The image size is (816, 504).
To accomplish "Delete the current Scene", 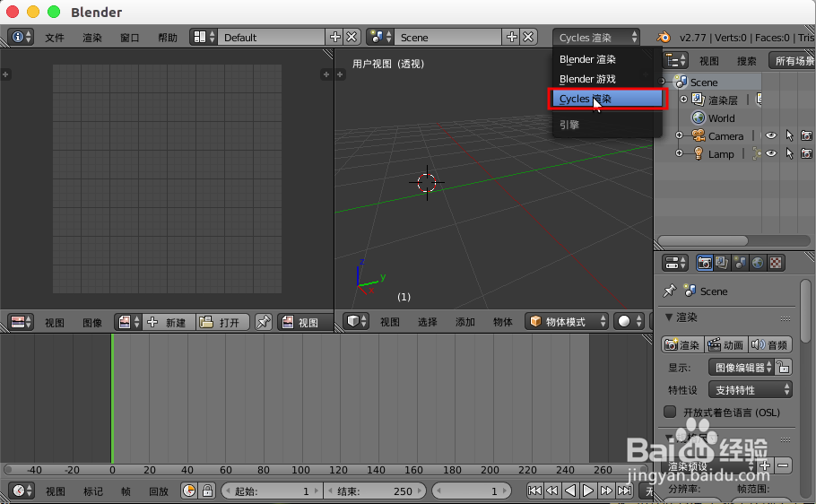I will (x=528, y=37).
